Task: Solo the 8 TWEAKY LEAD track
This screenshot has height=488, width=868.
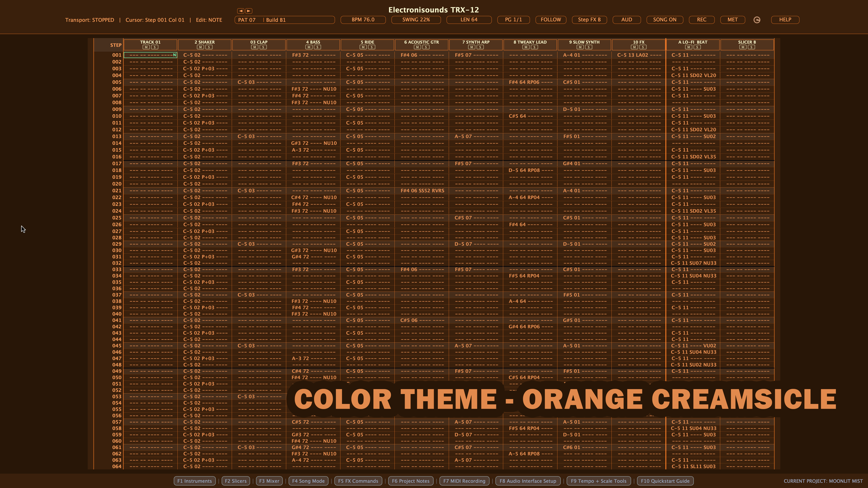Action: point(534,47)
